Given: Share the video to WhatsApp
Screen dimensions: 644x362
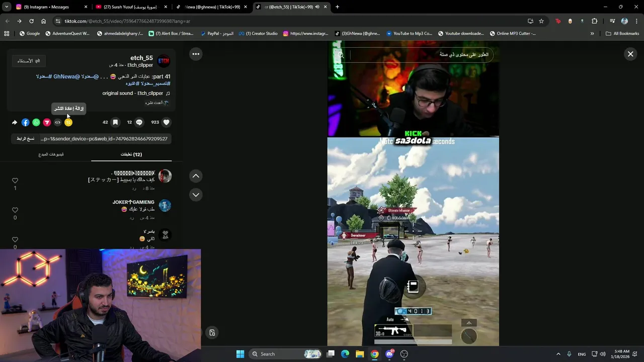Looking at the screenshot, I should coord(36,122).
